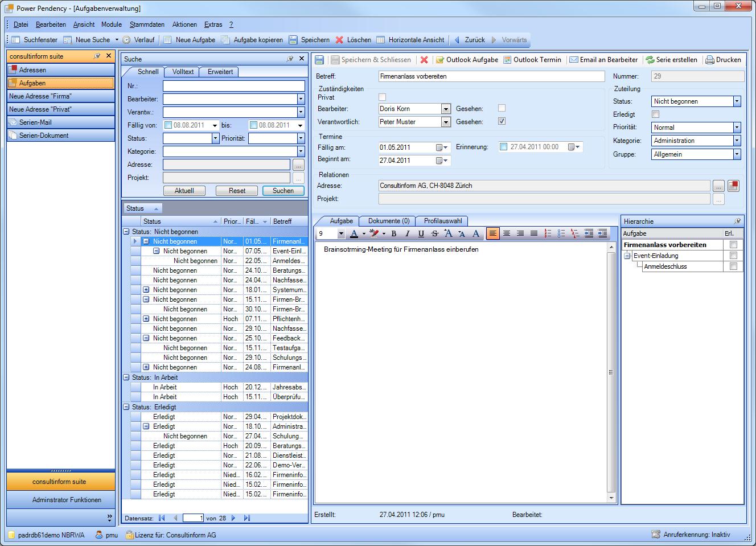Collapse the Status: Erledigt group
This screenshot has width=756, height=546.
tap(126, 407)
